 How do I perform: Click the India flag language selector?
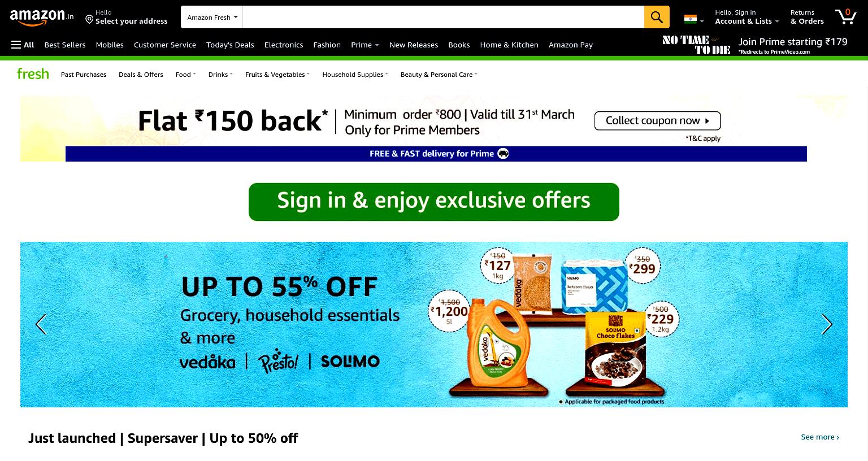point(694,20)
